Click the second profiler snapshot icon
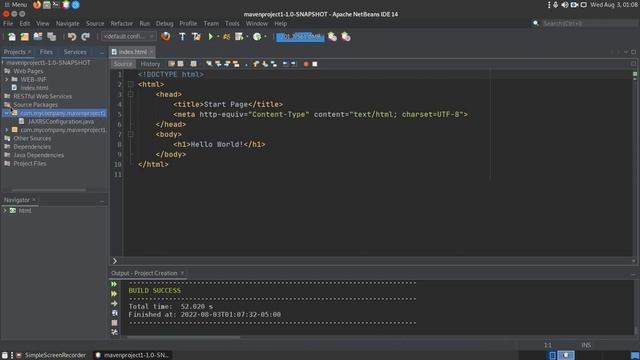The width and height of the screenshot is (640, 360). [346, 37]
